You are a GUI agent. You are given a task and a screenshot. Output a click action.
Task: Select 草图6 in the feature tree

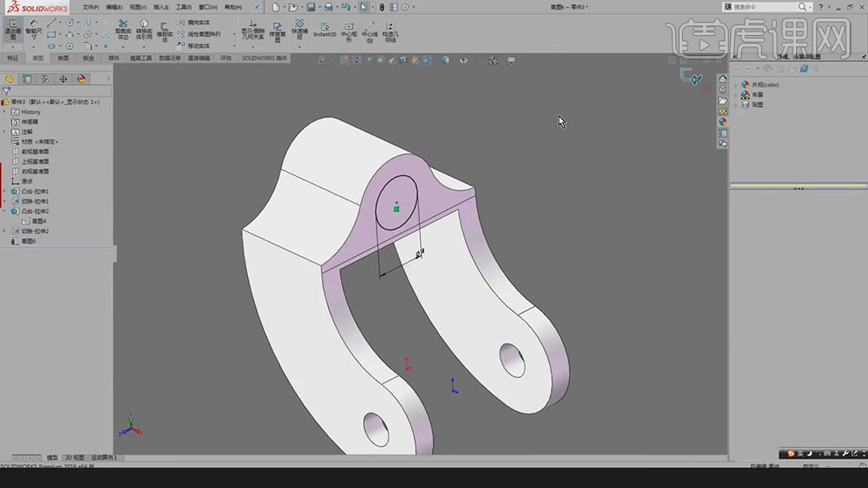29,241
